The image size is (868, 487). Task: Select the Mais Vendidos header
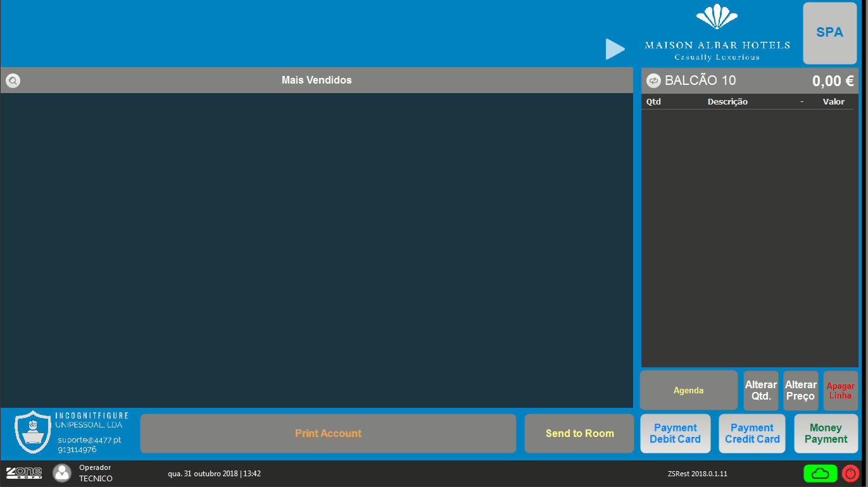pyautogui.click(x=317, y=80)
